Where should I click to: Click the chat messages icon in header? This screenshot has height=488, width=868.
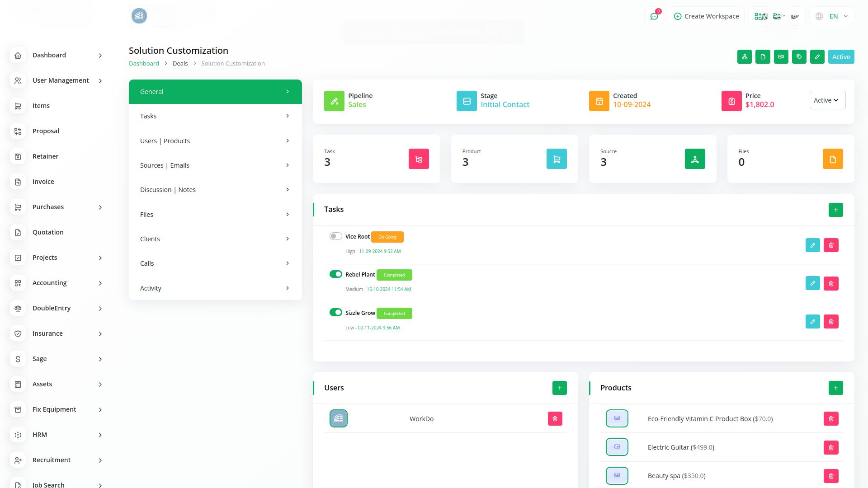tap(654, 16)
